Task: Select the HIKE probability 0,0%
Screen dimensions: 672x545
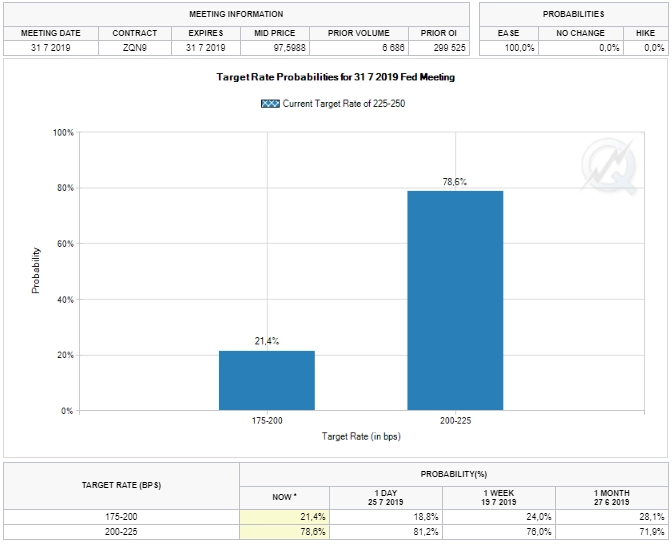Action: [x=654, y=48]
